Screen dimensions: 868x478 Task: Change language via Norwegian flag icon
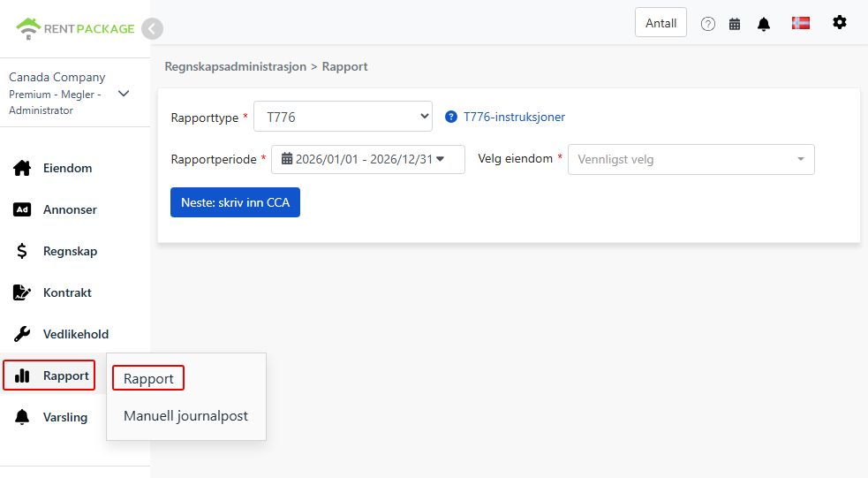coord(801,23)
